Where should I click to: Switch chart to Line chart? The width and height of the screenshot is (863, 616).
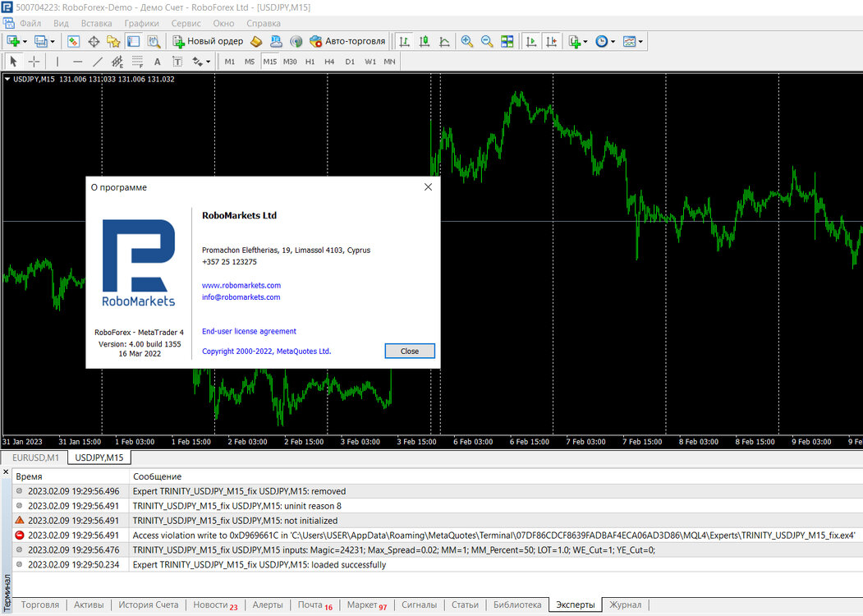click(x=444, y=41)
